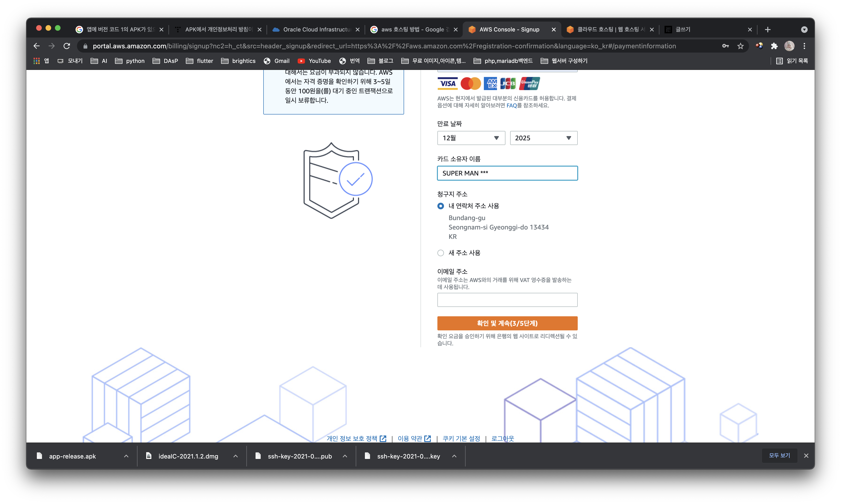Viewport: 841px width, 504px height.
Task: Bookmark this page with the star icon
Action: 741,46
